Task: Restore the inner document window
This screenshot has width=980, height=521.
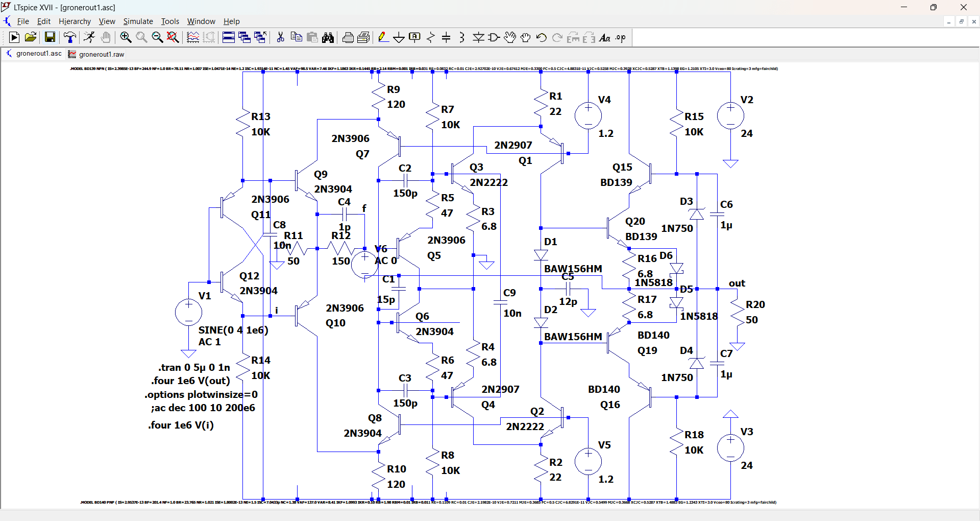Action: coord(961,21)
